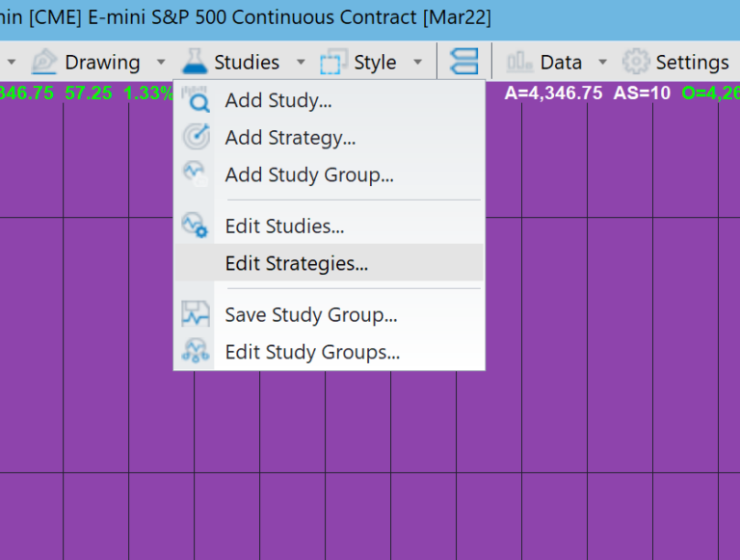This screenshot has width=740, height=560.
Task: Expand the Drawing dropdown arrow
Action: [160, 63]
